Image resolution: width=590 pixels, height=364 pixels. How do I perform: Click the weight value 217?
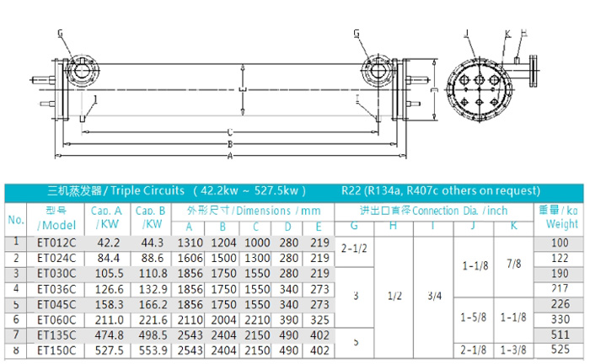[560, 288]
